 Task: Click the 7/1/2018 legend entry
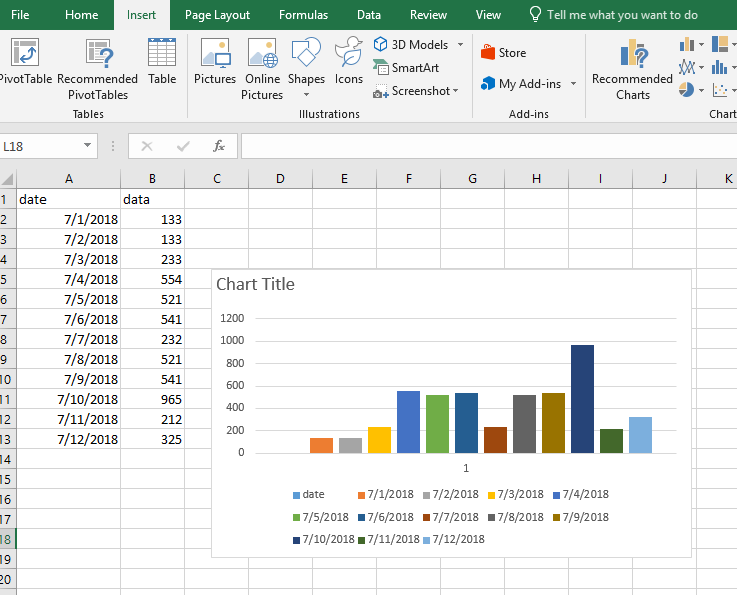click(x=385, y=494)
